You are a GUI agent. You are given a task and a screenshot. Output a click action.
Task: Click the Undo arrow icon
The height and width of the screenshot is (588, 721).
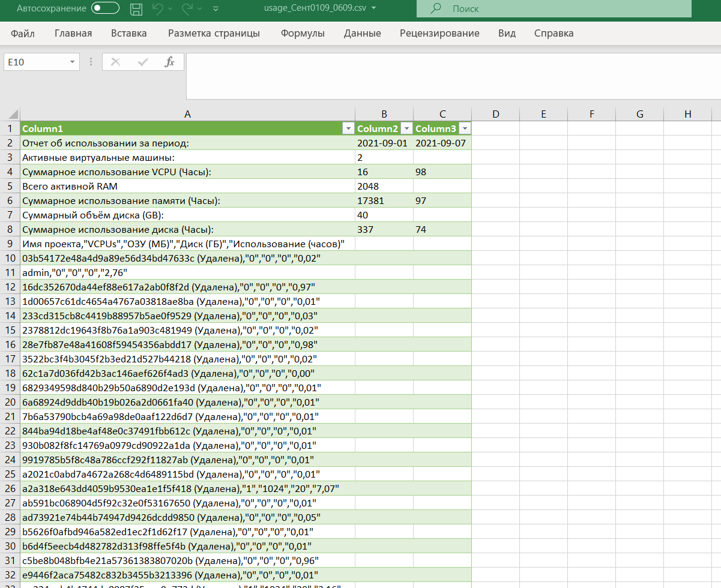[x=158, y=9]
